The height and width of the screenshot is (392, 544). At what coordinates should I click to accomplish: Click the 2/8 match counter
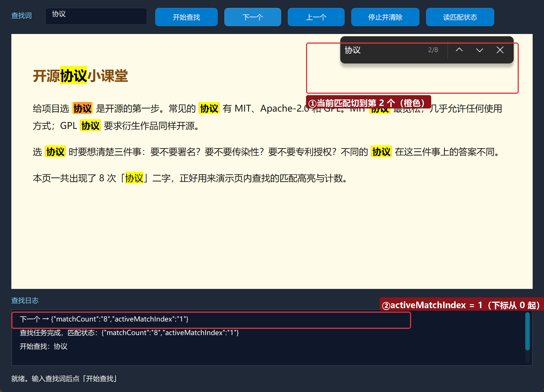coord(433,50)
